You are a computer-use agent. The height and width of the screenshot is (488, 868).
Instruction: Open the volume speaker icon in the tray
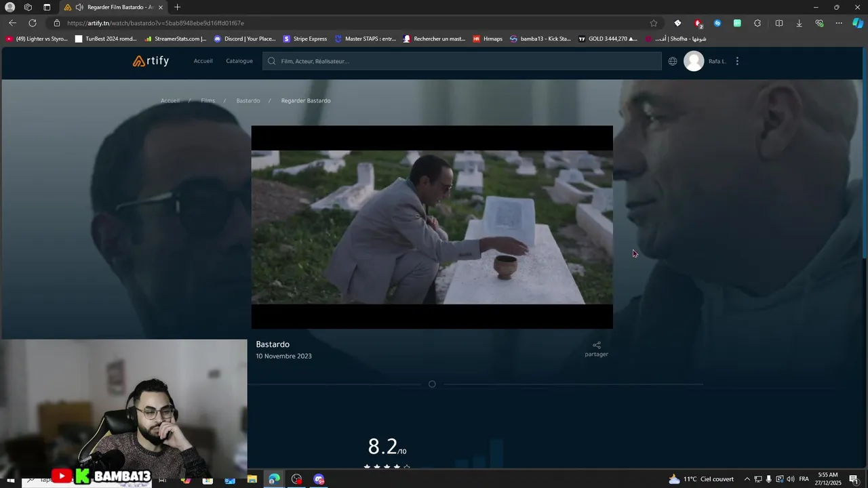click(x=791, y=479)
